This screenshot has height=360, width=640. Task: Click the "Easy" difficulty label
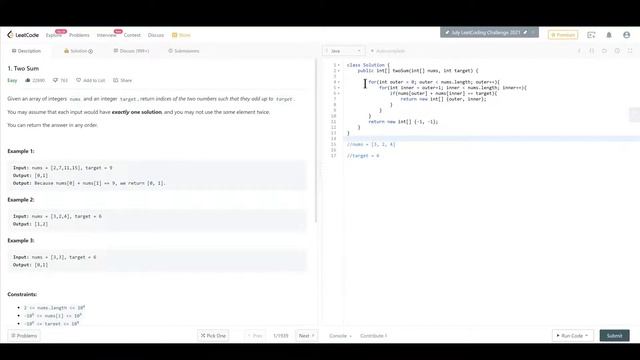12,80
